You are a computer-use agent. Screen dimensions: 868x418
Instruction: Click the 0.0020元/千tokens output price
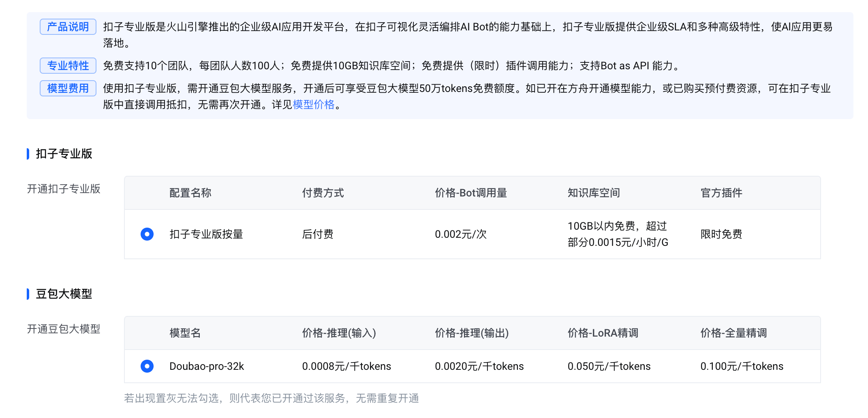[479, 366]
